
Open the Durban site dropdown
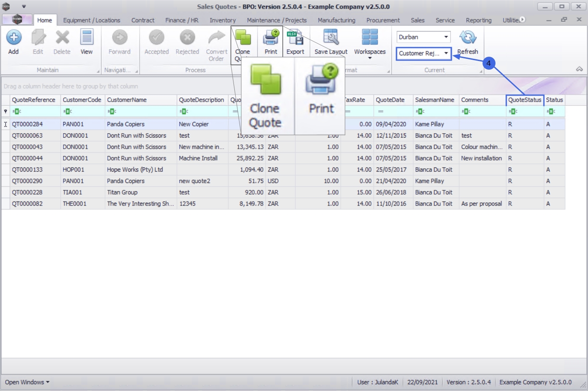pos(446,37)
